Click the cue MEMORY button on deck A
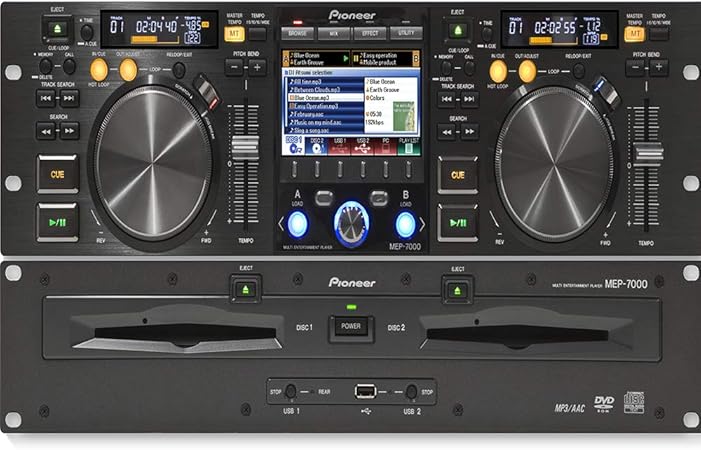701x450 pixels. pos(46,66)
